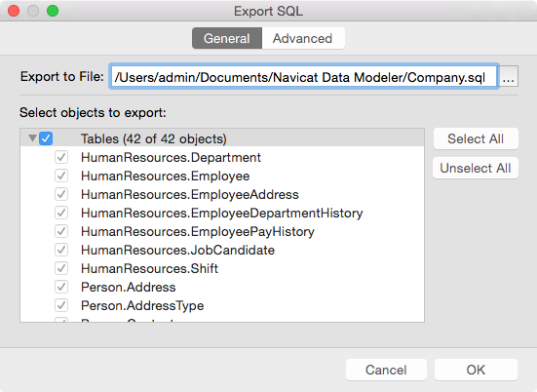Click the green zoom window button

53,11
